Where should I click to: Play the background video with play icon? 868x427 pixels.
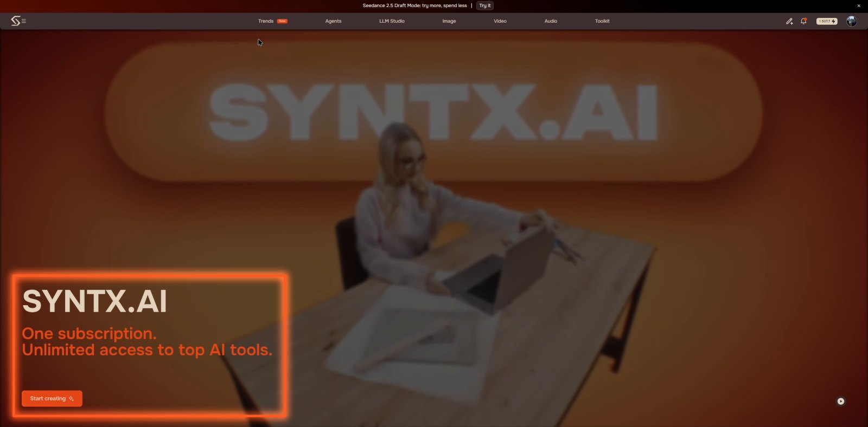tap(841, 402)
